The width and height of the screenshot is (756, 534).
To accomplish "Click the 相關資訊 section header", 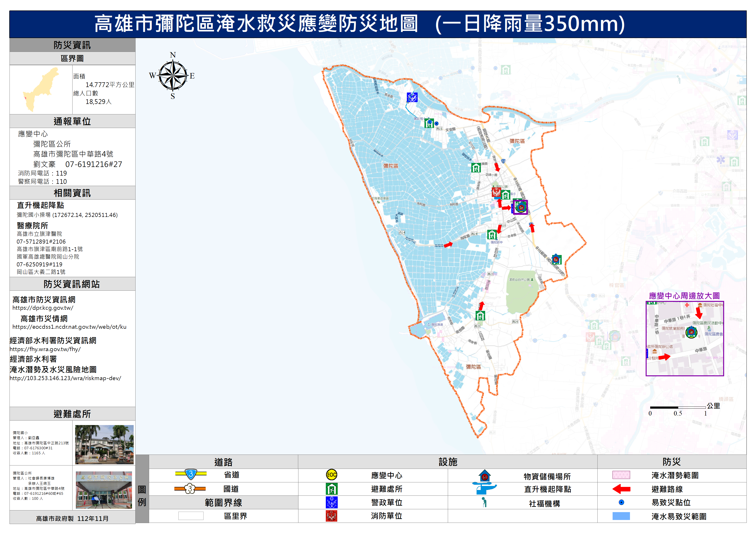I will pyautogui.click(x=73, y=193).
